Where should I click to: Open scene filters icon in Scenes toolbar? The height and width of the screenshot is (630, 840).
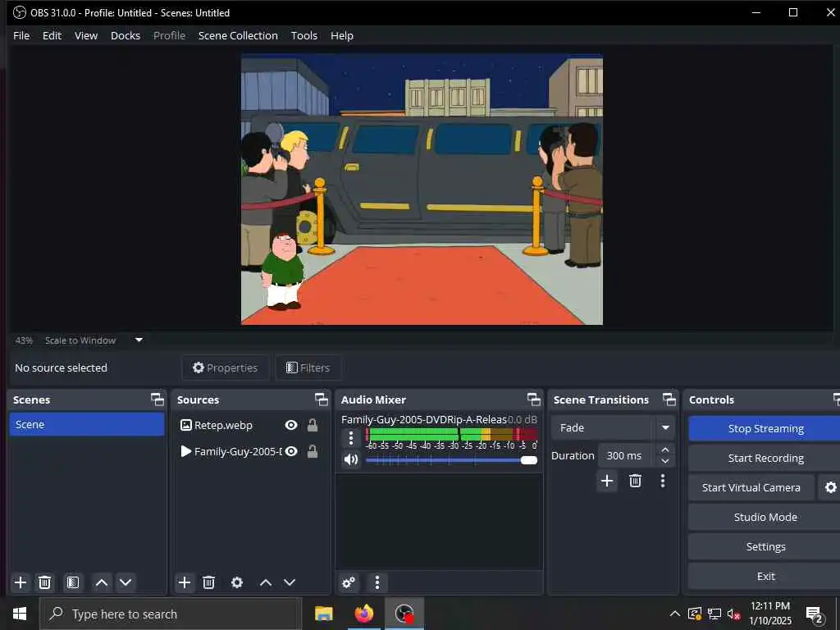pyautogui.click(x=73, y=582)
